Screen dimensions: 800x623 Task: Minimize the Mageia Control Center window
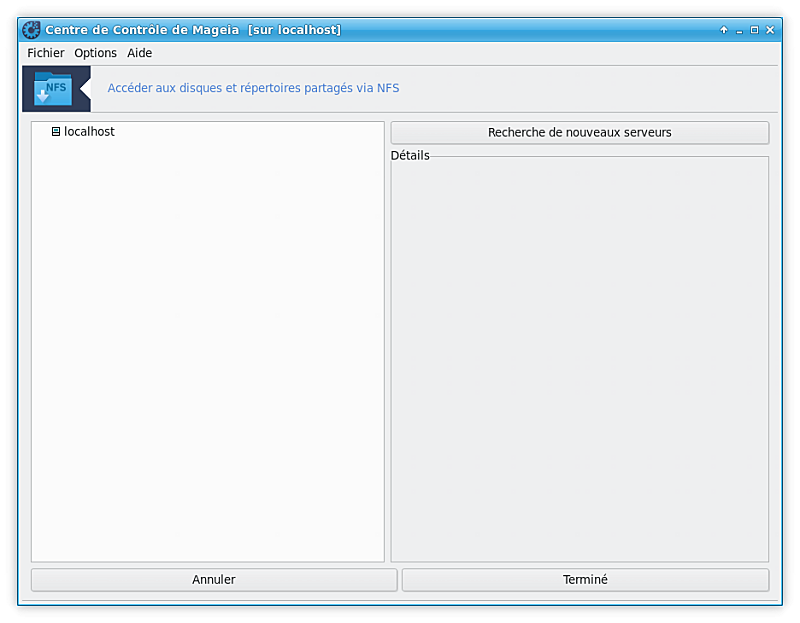point(739,30)
